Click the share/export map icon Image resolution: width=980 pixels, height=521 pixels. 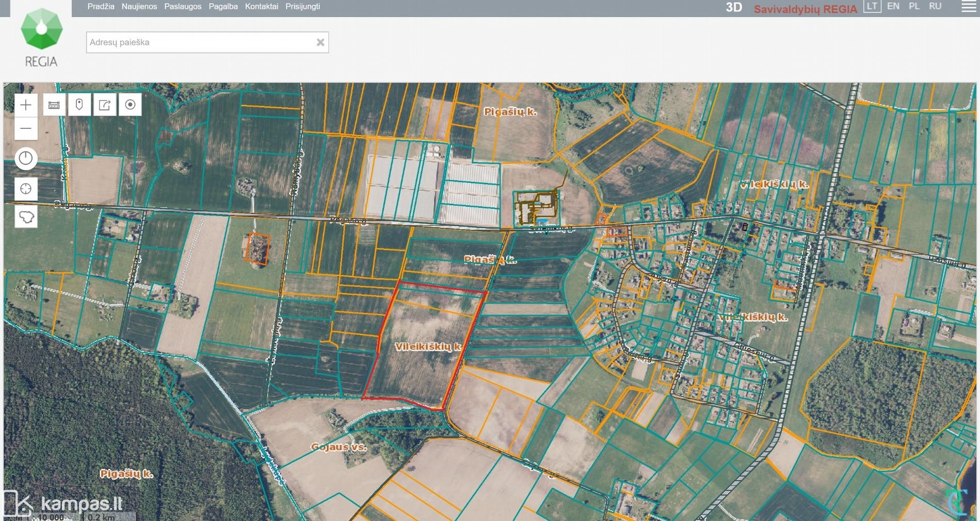tap(105, 105)
